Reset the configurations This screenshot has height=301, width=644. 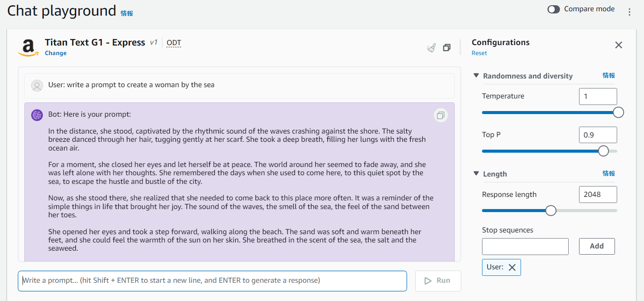[x=479, y=53]
